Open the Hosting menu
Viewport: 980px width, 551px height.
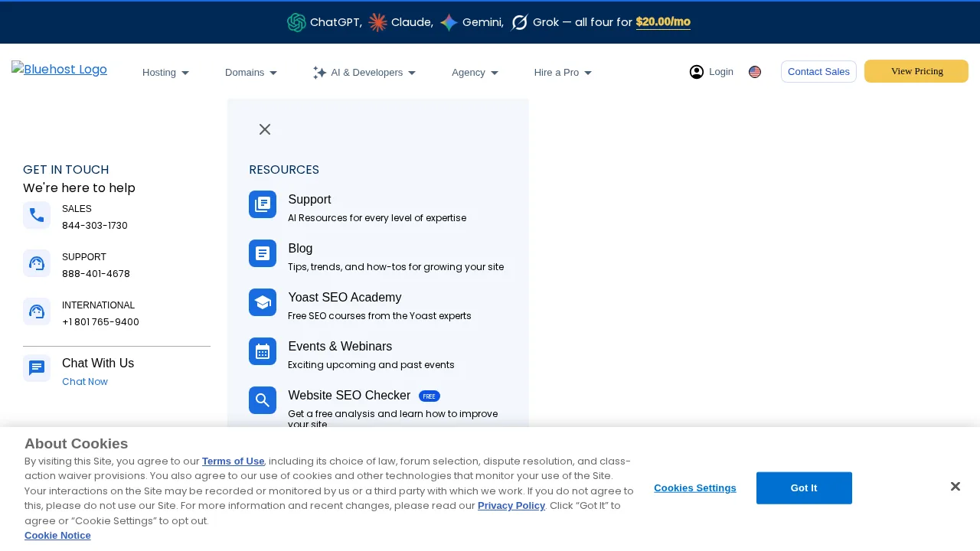click(x=159, y=73)
